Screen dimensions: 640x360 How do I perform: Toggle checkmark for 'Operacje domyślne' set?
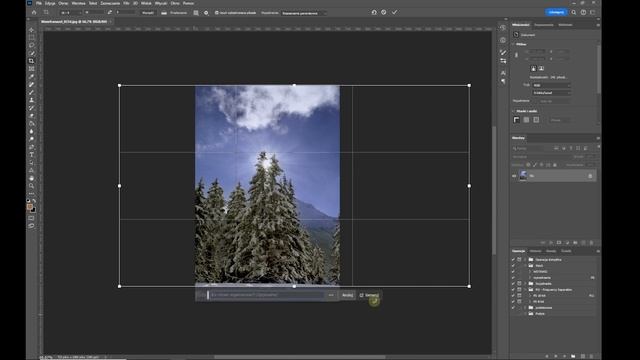513,259
